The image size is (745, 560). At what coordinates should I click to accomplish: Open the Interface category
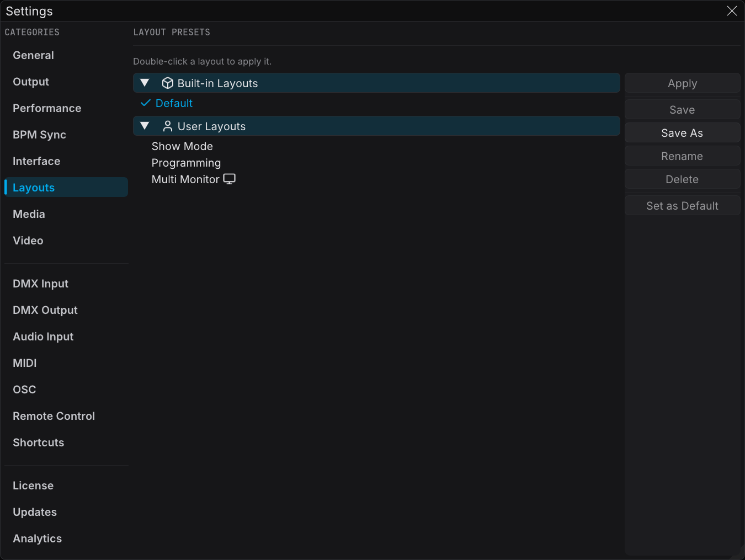[x=66, y=161]
